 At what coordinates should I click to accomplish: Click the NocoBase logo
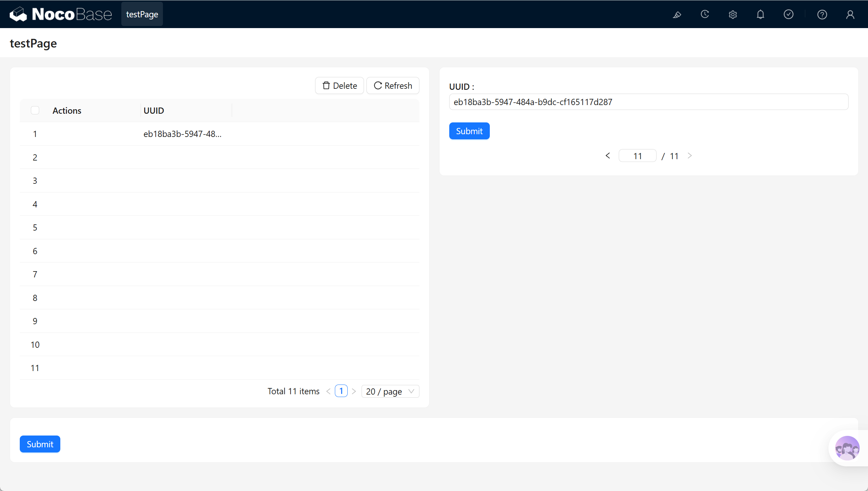point(61,14)
